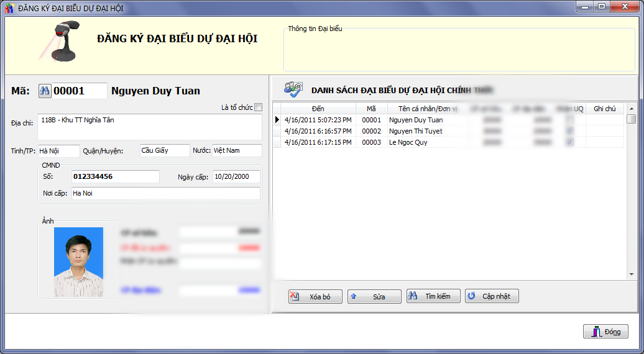Toggle Nhận UQ checkbox for Nguyen Thi Tuyet

(x=570, y=131)
